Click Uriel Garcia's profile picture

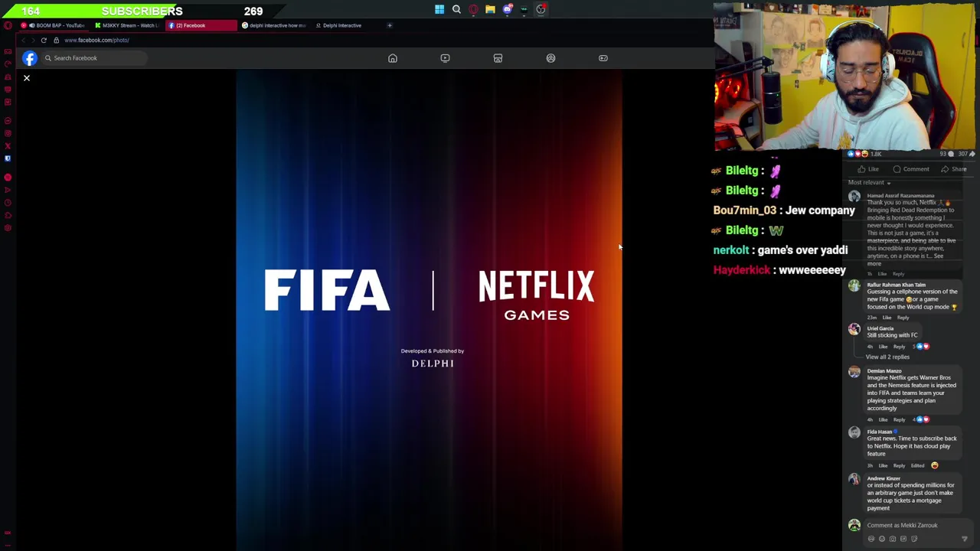tap(854, 330)
